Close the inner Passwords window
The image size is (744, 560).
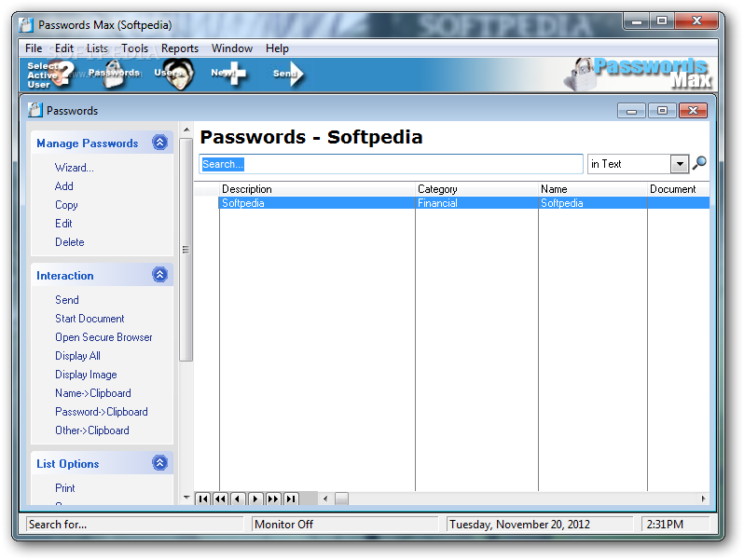(693, 111)
